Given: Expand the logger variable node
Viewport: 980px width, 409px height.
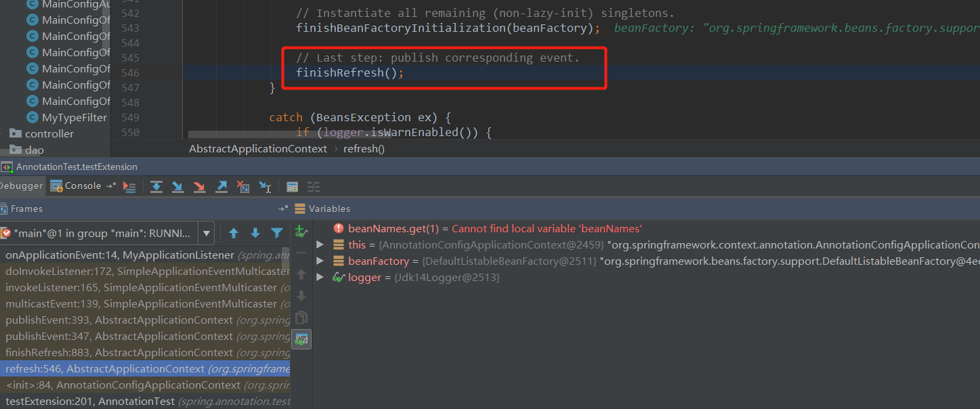Looking at the screenshot, I should [320, 277].
